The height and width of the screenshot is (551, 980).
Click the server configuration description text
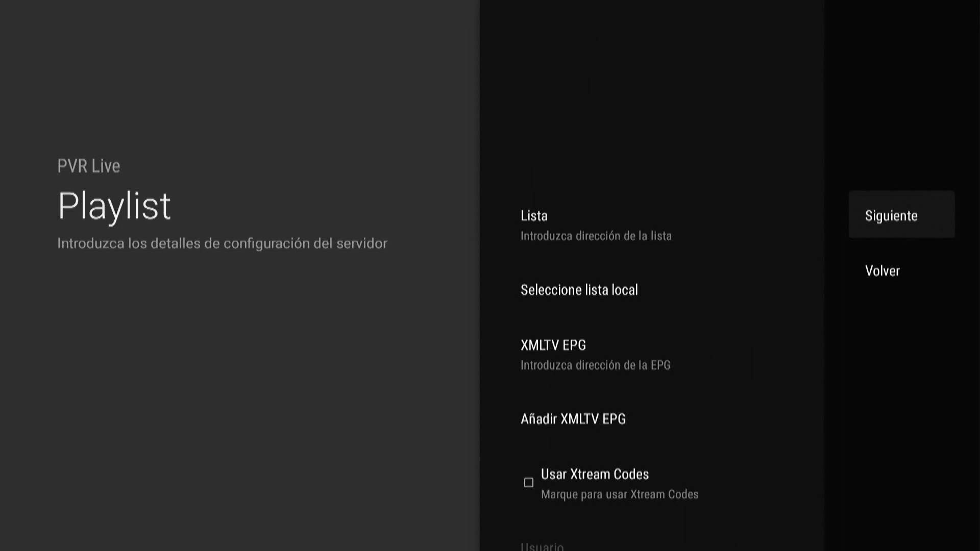(222, 243)
